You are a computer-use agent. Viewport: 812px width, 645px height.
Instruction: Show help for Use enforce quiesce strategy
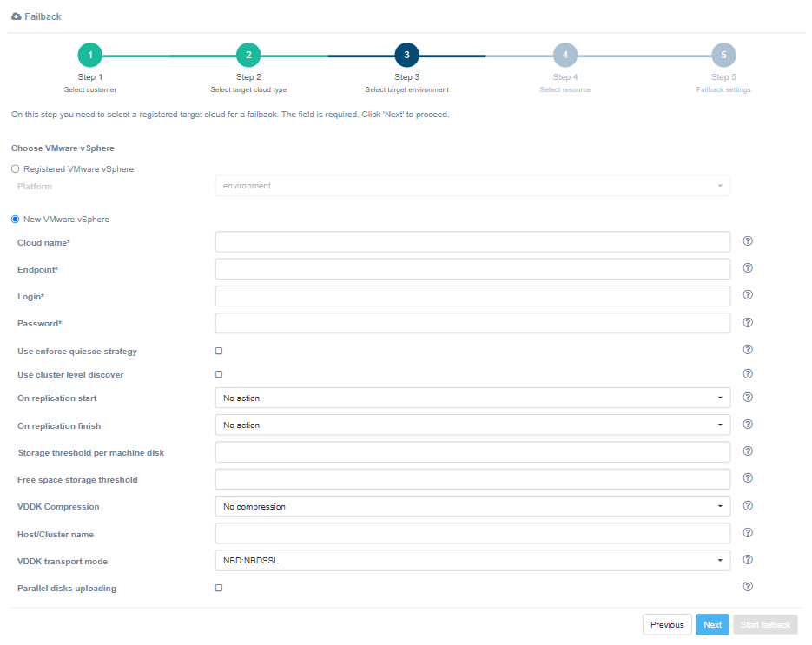pos(747,350)
